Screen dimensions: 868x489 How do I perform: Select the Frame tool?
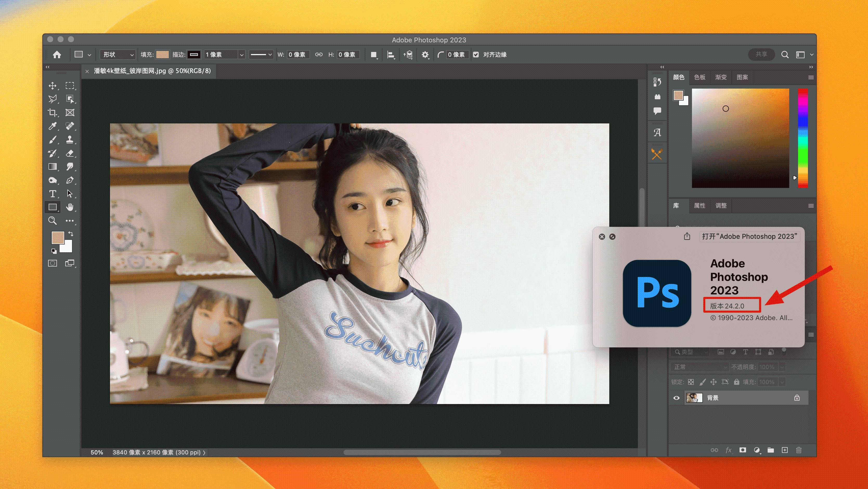click(70, 113)
